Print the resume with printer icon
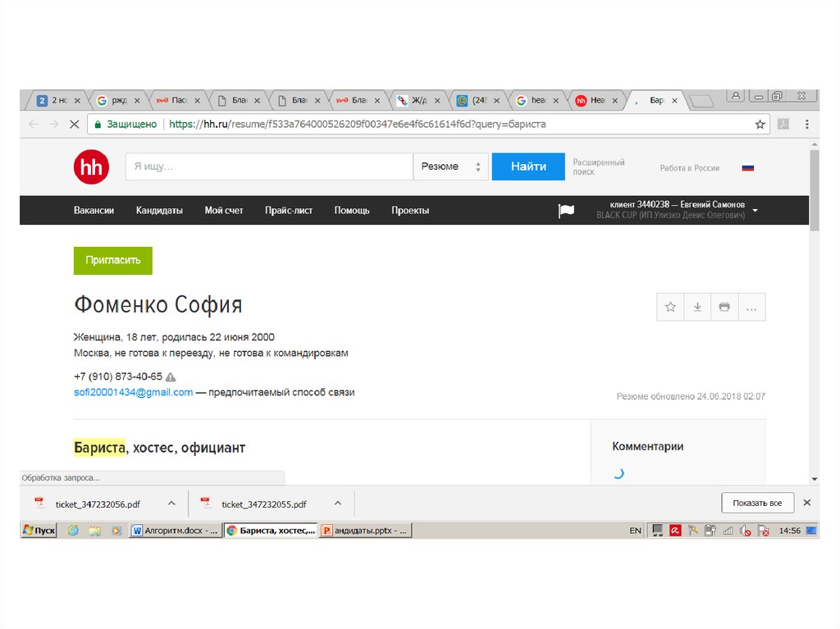This screenshot has height=629, width=840. point(724,307)
